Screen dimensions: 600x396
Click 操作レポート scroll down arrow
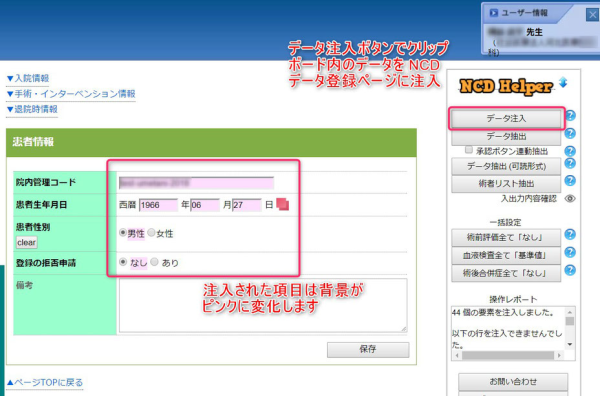570,344
